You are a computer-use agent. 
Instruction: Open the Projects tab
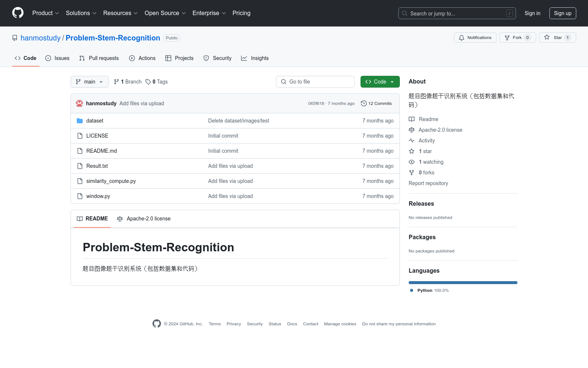179,58
